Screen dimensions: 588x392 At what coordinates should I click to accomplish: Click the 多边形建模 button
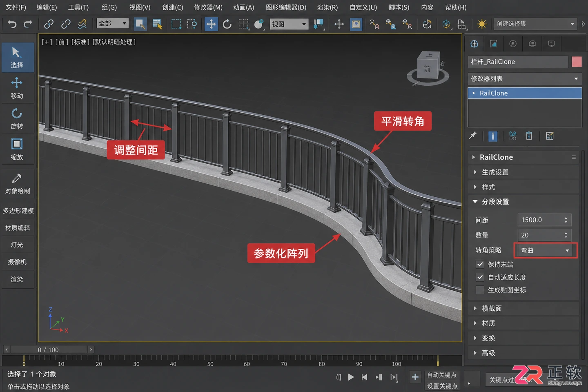(18, 211)
